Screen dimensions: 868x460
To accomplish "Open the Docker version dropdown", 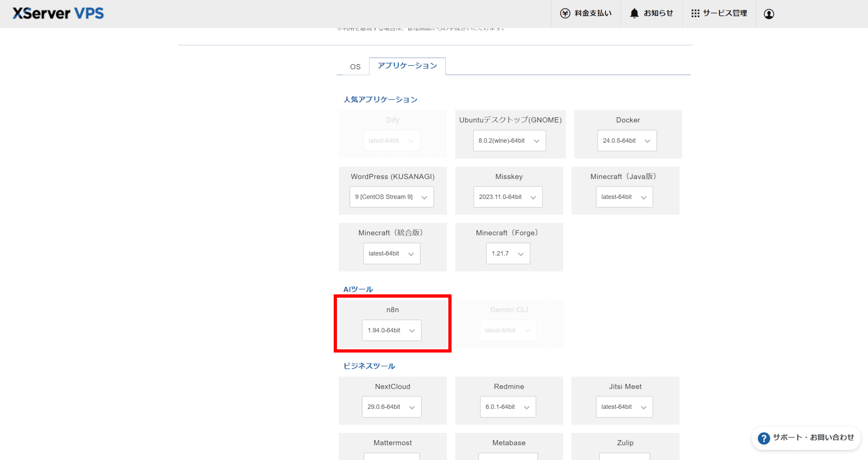I will click(627, 141).
